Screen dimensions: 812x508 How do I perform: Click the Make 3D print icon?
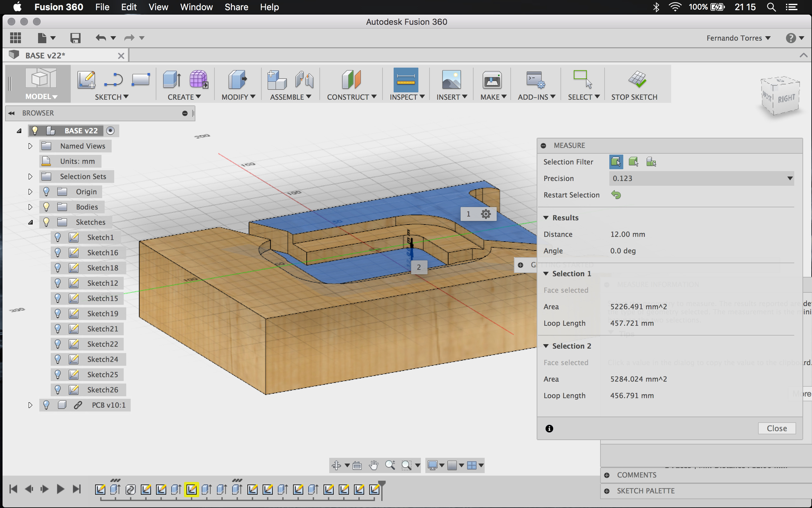[x=492, y=80]
